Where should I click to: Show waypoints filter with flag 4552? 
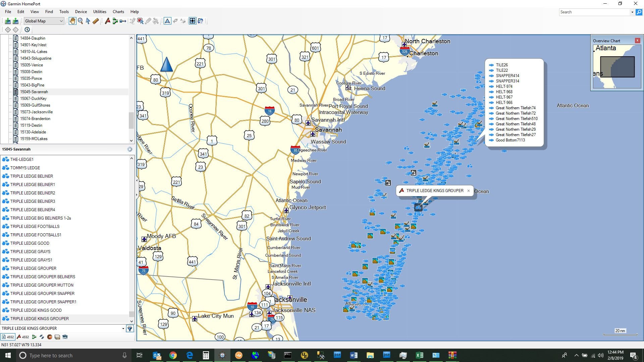coord(23,337)
